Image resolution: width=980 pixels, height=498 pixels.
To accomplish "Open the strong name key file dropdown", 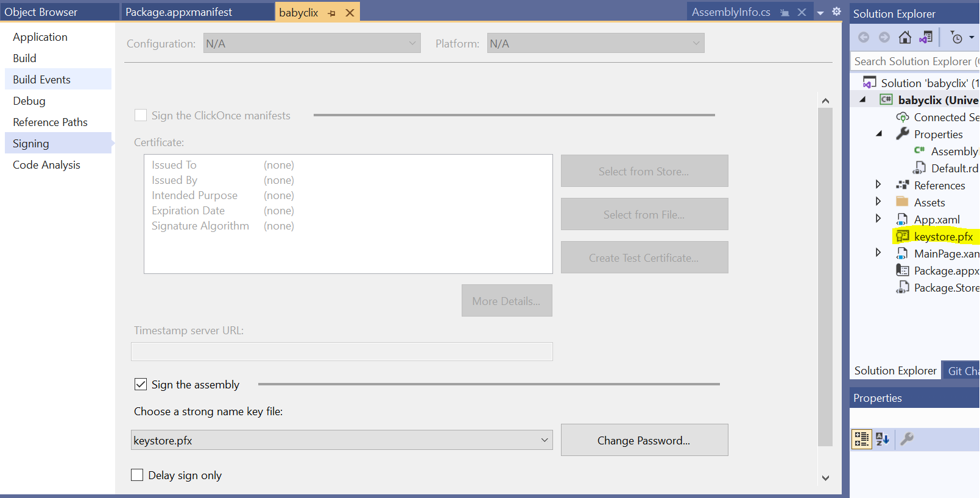I will [x=545, y=440].
